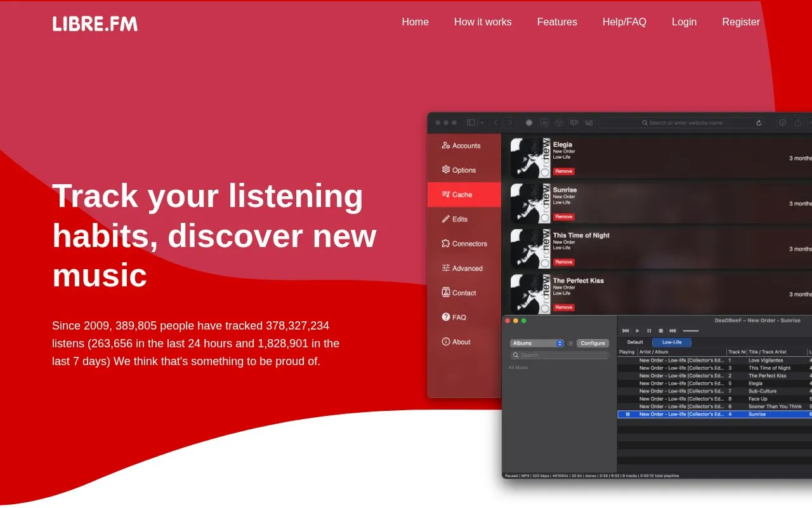
Task: Open the Albums dropdown in DeaDBeeF
Action: coord(537,344)
